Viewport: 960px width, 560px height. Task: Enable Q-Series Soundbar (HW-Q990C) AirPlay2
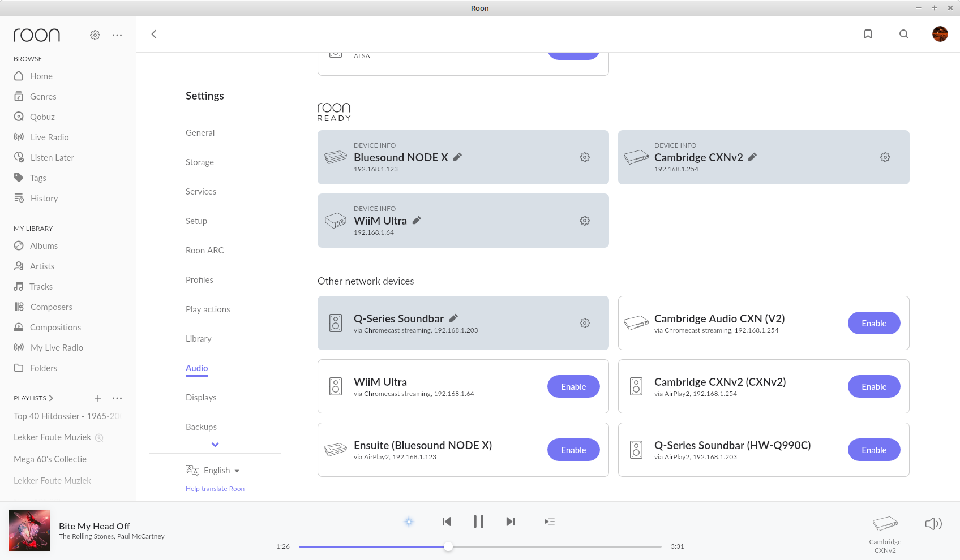(x=874, y=450)
